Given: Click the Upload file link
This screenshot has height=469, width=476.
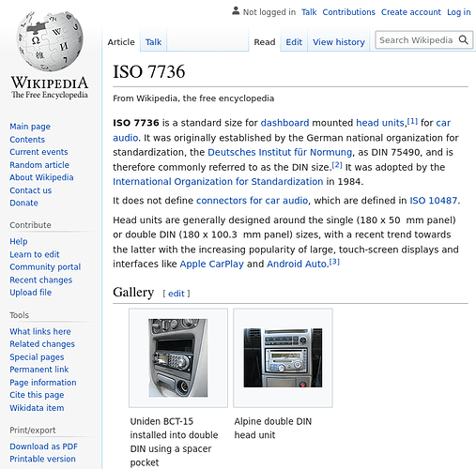Looking at the screenshot, I should [31, 293].
